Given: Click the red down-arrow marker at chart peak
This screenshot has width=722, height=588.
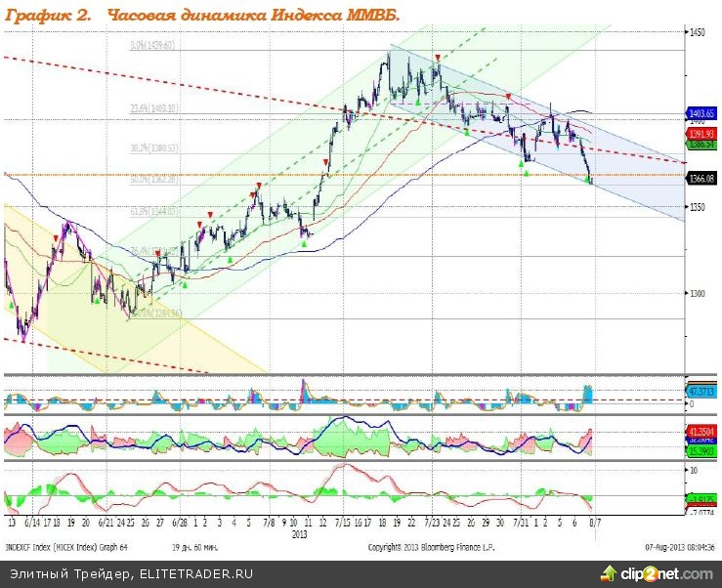Looking at the screenshot, I should (438, 60).
